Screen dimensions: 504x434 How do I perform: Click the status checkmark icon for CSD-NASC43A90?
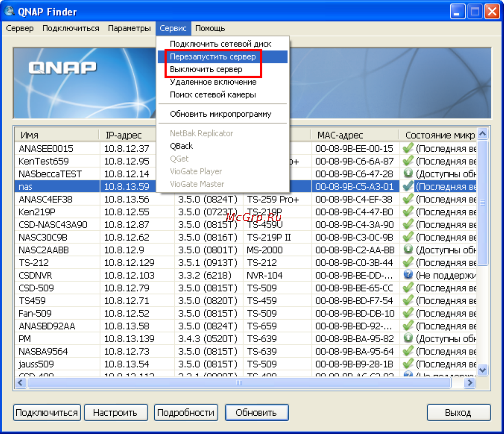click(x=408, y=224)
